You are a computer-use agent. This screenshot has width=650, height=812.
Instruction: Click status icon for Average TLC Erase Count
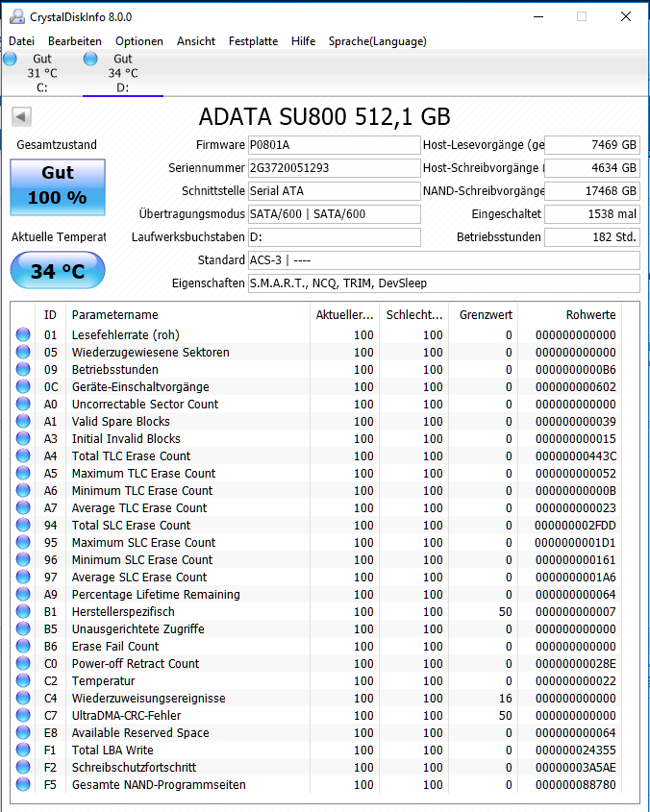(x=23, y=507)
